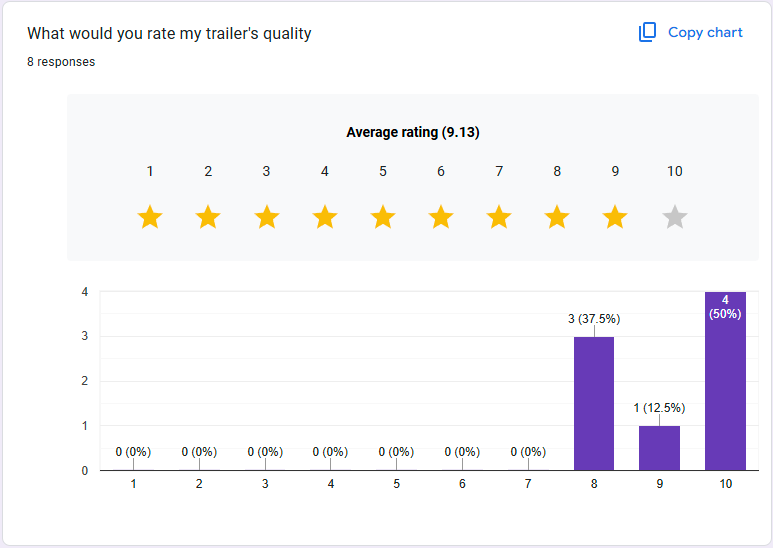The width and height of the screenshot is (773, 548).
Task: Click the 3 (37.5%) bar label
Action: pyautogui.click(x=594, y=320)
